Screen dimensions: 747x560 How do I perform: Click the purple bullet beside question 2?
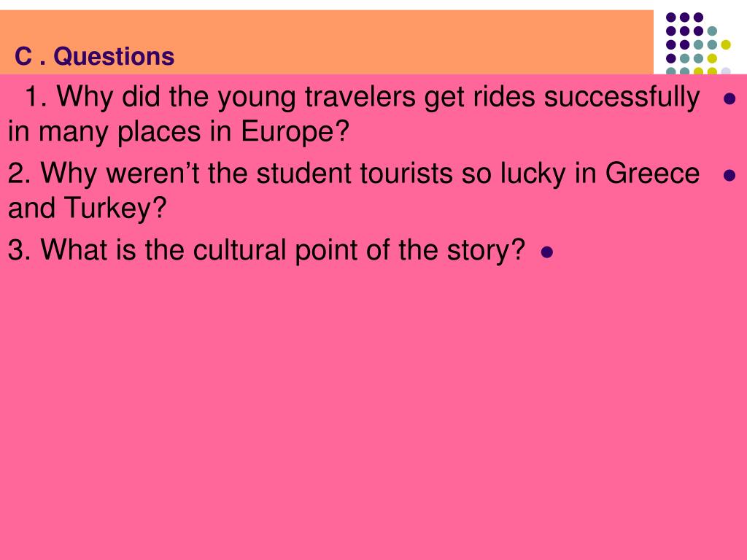(729, 175)
